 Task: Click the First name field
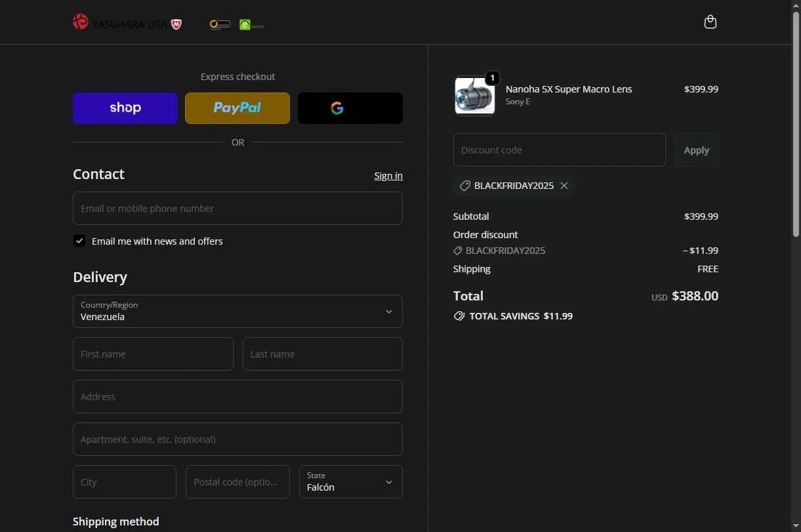pos(153,354)
